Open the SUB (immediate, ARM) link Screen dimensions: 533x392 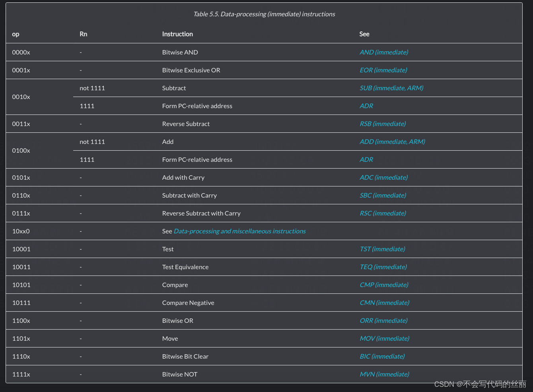pos(391,88)
